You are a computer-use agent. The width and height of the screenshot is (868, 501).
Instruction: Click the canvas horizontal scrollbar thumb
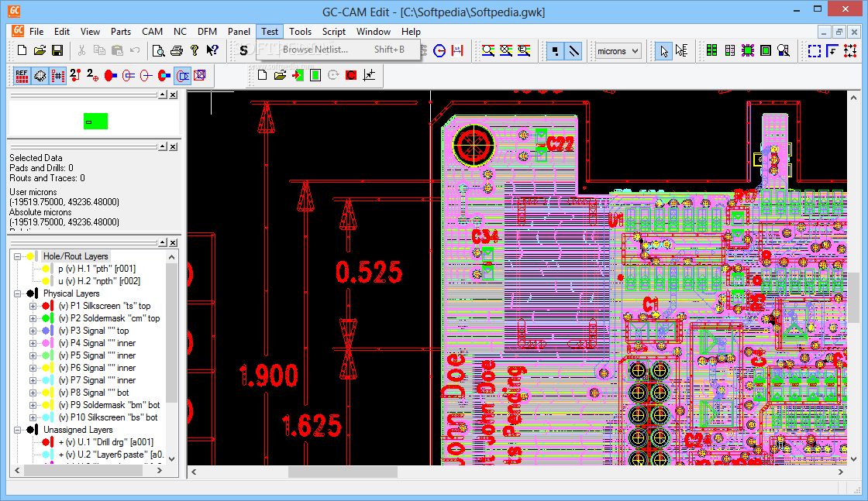coord(343,472)
